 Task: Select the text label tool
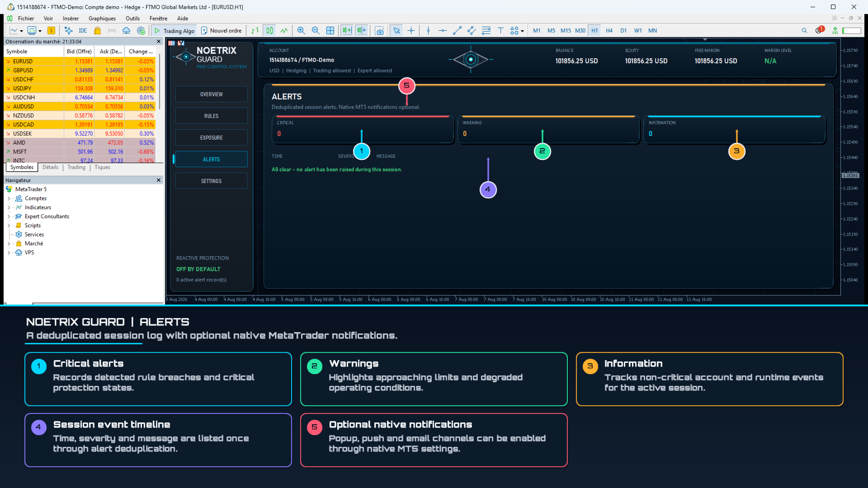pos(500,31)
